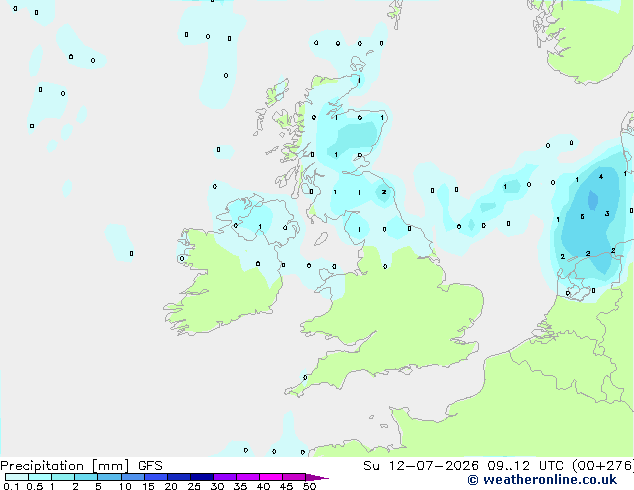The height and width of the screenshot is (490, 634).
Task: Click the '09..12 UTC' time text
Action: coord(525,466)
